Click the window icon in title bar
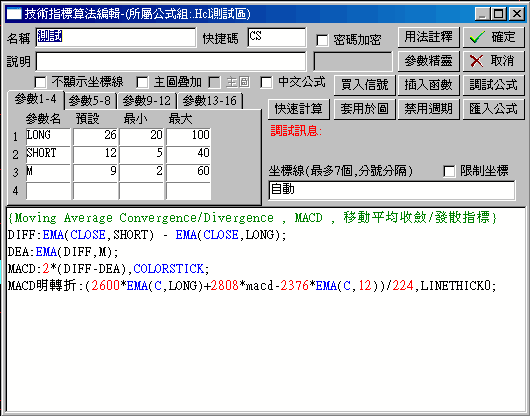The height and width of the screenshot is (416, 530). (14, 14)
